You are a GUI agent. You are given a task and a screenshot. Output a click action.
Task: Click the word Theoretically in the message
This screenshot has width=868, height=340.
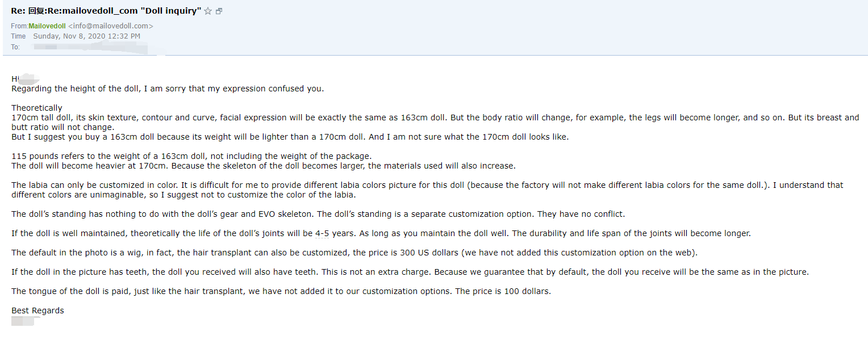point(37,108)
